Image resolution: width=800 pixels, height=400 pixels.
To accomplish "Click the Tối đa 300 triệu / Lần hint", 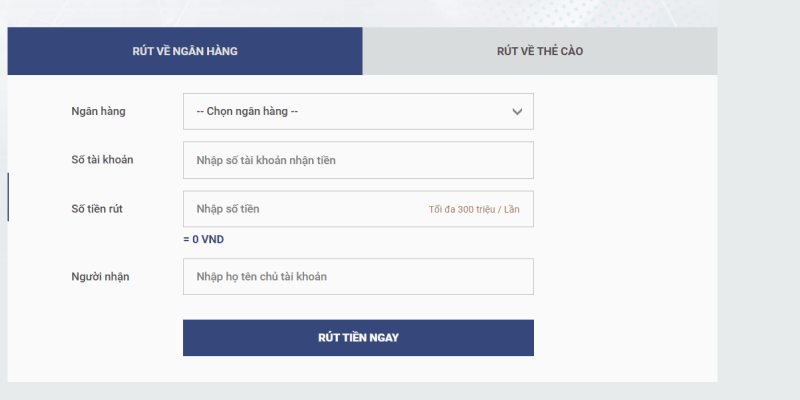I will (474, 210).
